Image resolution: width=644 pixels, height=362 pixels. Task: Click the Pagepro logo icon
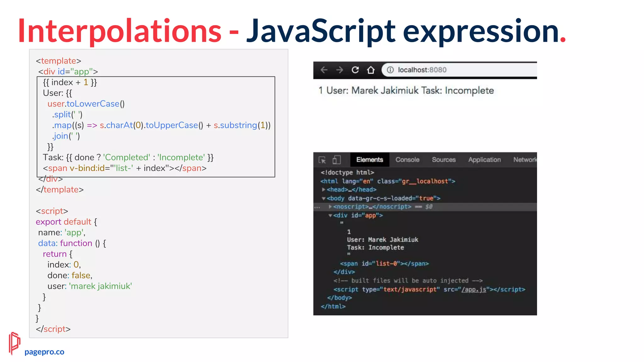pos(14,343)
